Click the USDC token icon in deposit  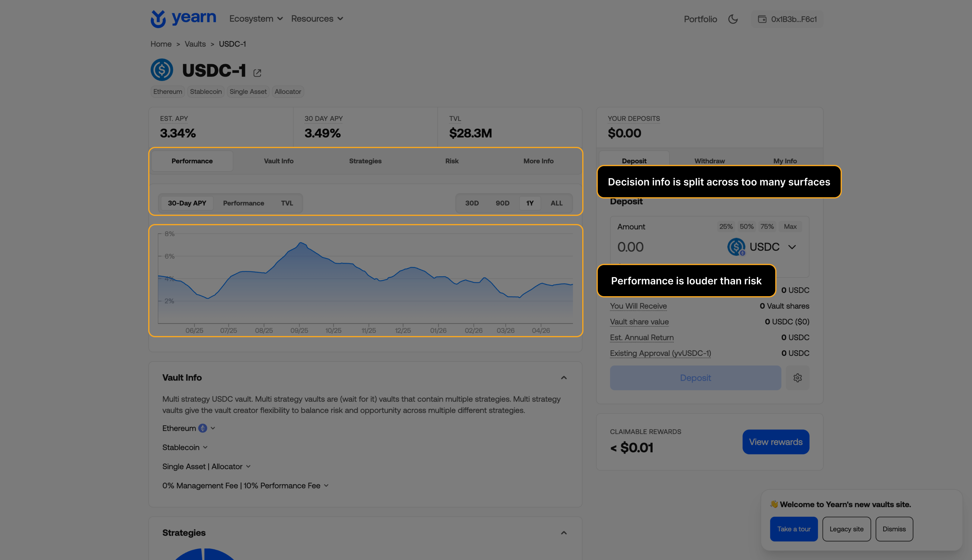736,246
